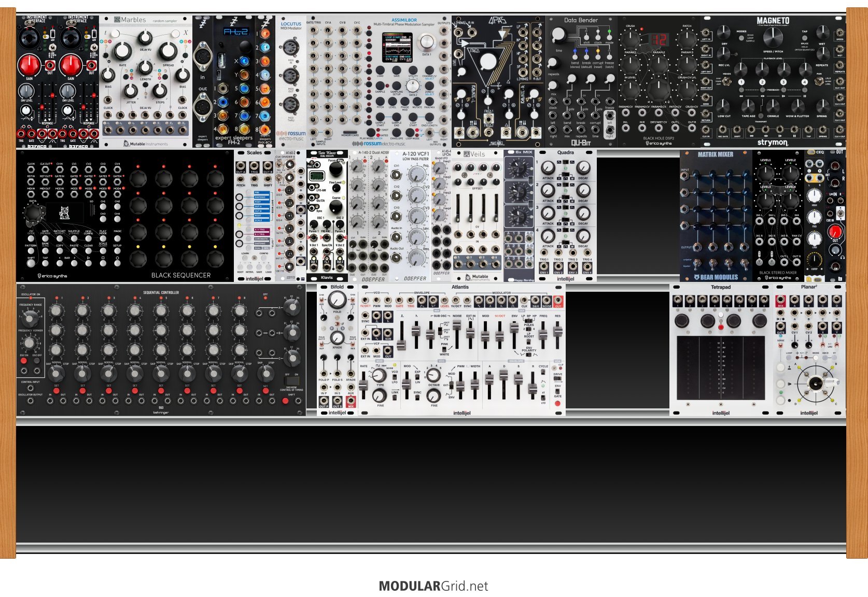Click the SAVE button on Assimil8or
Viewport: 868px width, 597px height.
click(x=396, y=70)
